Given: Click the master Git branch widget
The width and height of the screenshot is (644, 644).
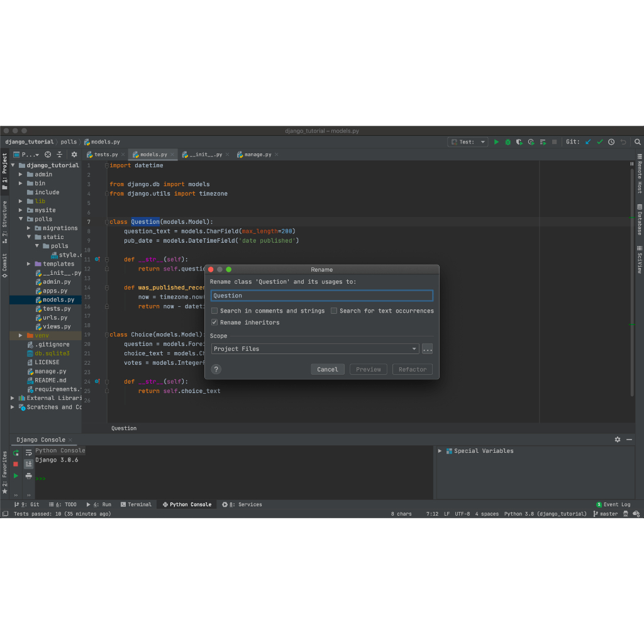Looking at the screenshot, I should 606,514.
